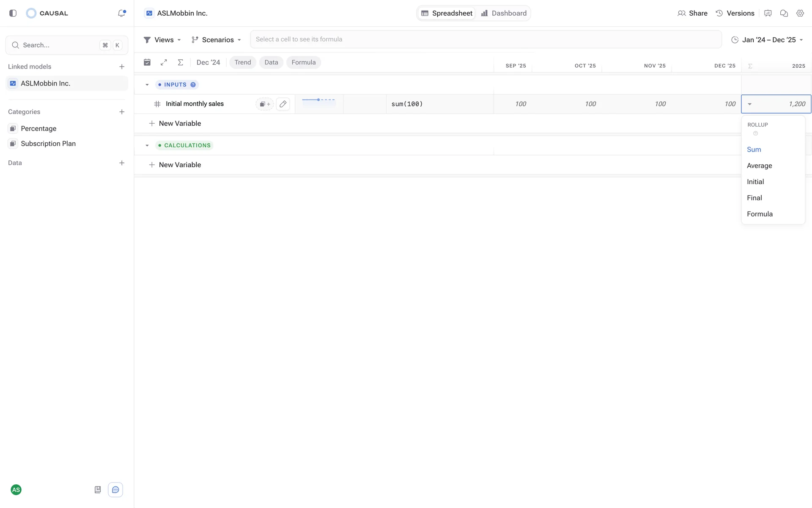Open the Views dropdown

[162, 40]
